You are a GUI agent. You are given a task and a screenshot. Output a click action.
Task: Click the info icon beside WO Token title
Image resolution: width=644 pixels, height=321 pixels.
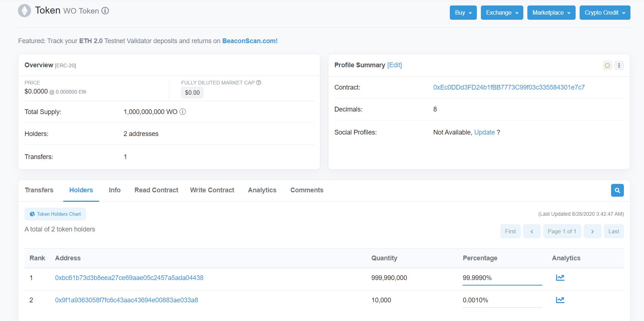[105, 11]
